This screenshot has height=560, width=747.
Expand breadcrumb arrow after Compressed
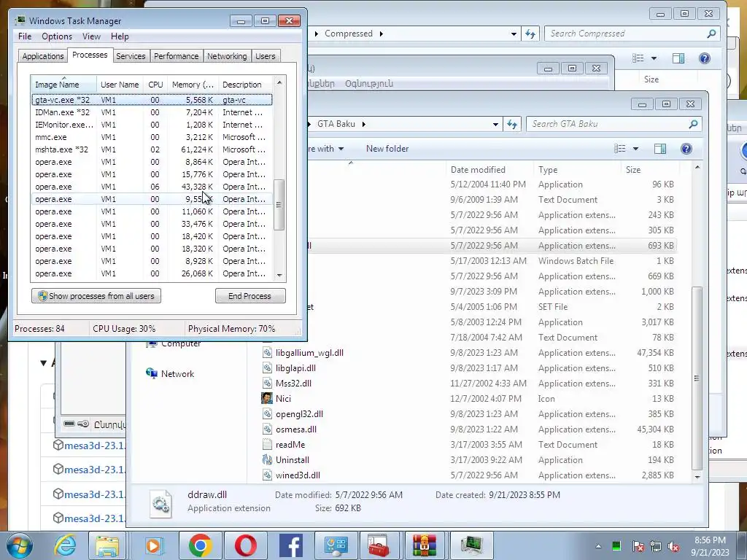point(381,34)
